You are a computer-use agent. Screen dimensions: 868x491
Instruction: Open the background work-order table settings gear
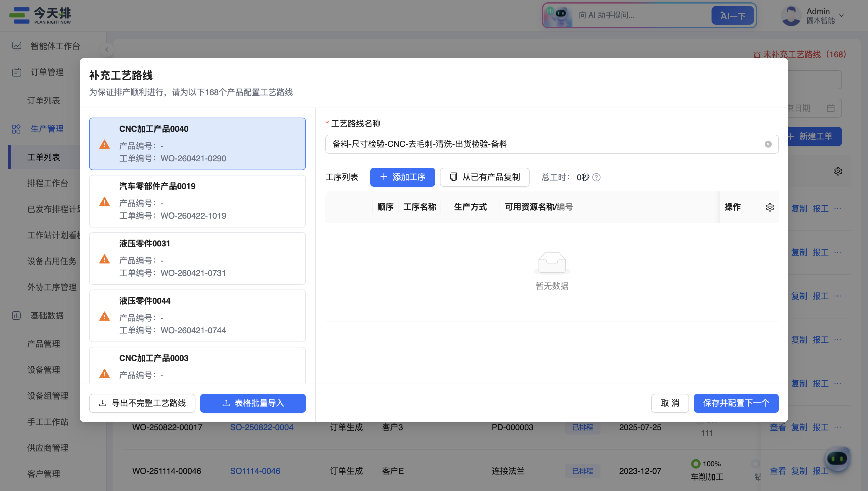838,171
